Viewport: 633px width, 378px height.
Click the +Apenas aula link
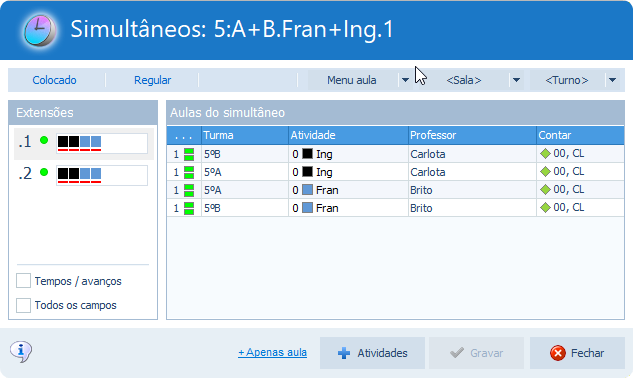(272, 353)
